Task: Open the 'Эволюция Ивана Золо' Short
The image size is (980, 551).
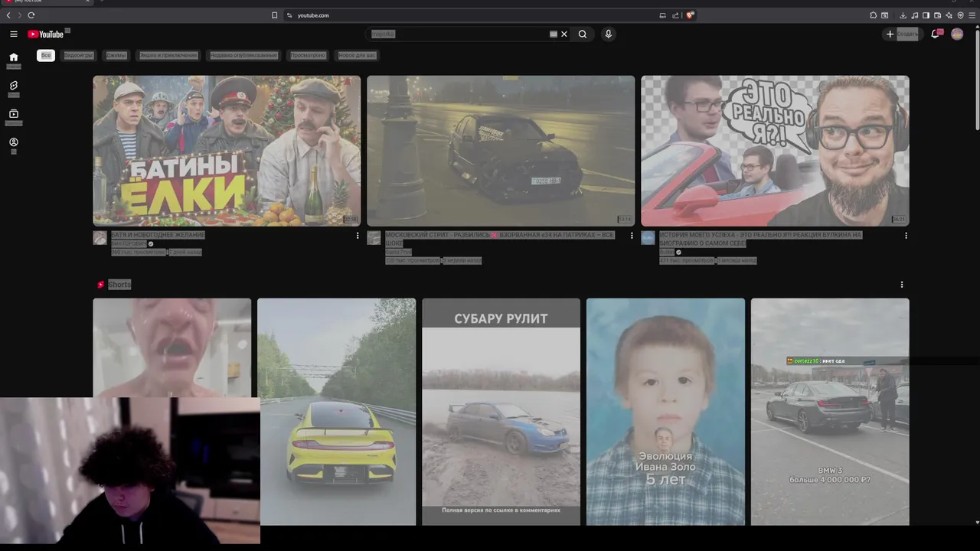Action: pyautogui.click(x=665, y=412)
